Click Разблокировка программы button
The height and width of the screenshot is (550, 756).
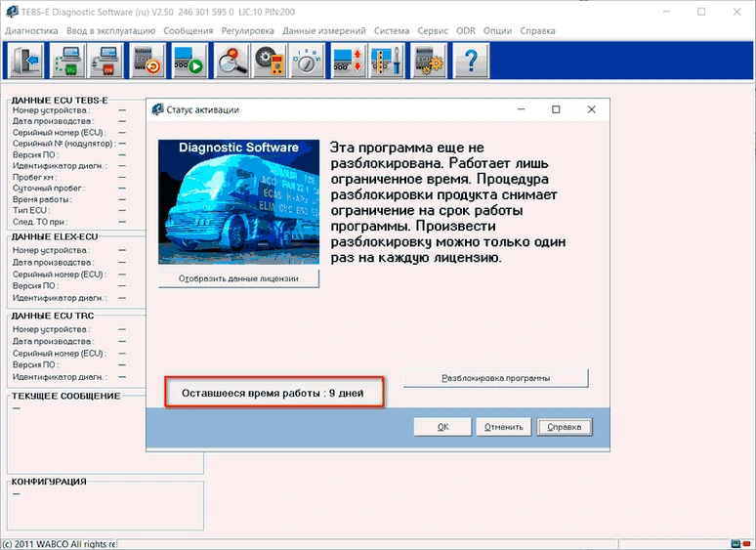495,378
